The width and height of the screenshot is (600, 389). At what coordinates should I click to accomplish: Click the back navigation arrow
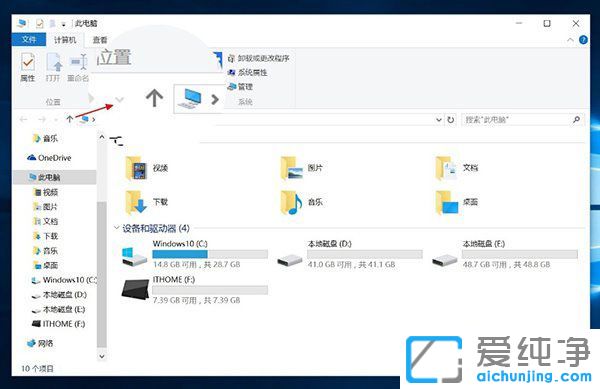point(23,119)
